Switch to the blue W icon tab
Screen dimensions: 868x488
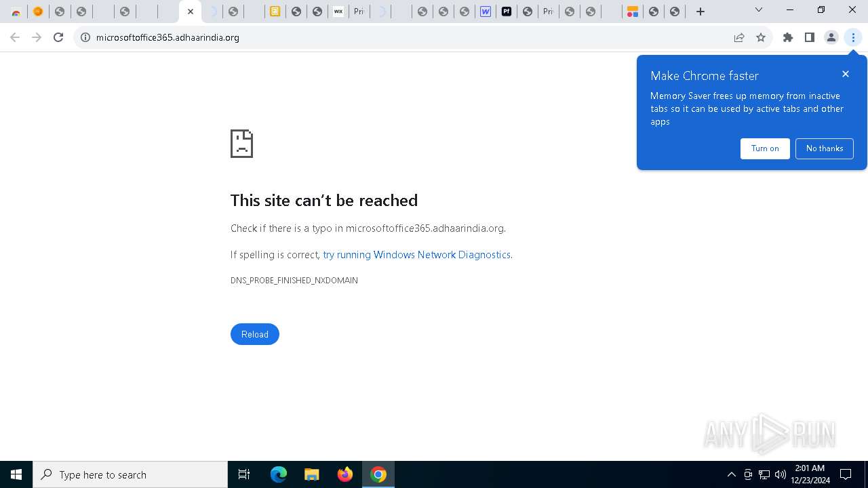[486, 12]
